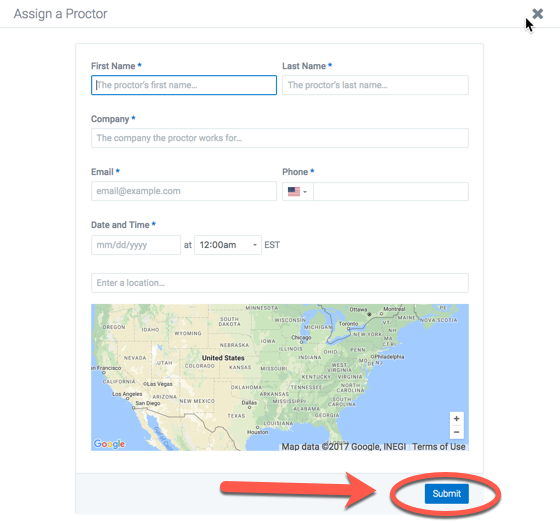Click Chicago on the map
Viewport: 560px width, 523px height.
click(x=301, y=337)
